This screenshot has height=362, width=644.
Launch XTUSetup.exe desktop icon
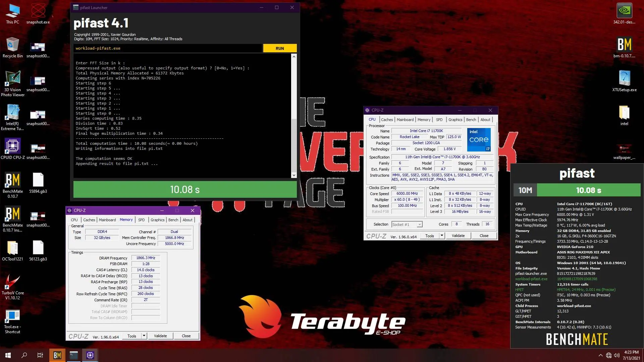(x=624, y=81)
